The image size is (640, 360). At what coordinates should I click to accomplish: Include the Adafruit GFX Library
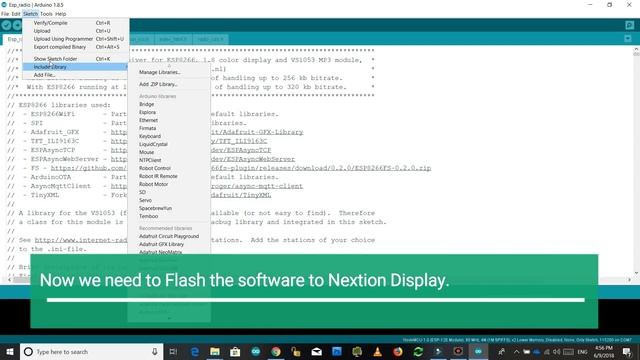click(169, 244)
